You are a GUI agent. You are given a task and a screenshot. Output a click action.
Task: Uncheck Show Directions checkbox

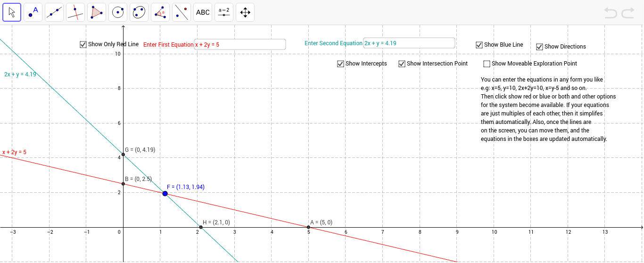coord(540,47)
